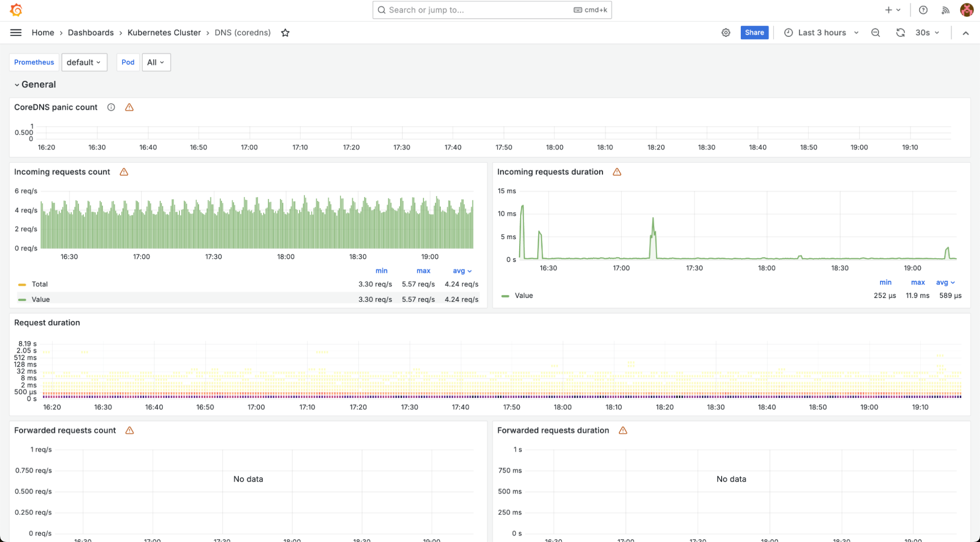The height and width of the screenshot is (542, 980).
Task: Open the Last 3 hours time picker
Action: (822, 33)
